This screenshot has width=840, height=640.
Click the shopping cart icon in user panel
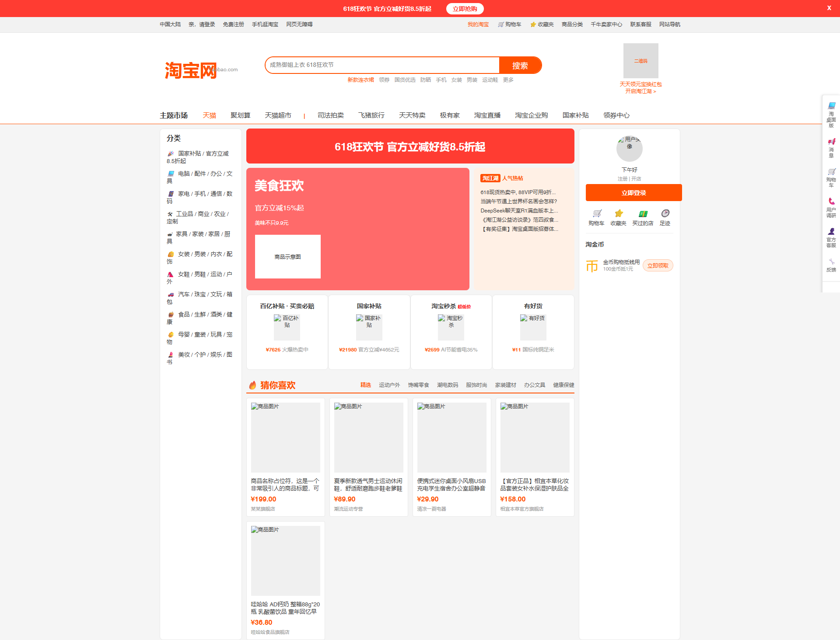coord(597,214)
